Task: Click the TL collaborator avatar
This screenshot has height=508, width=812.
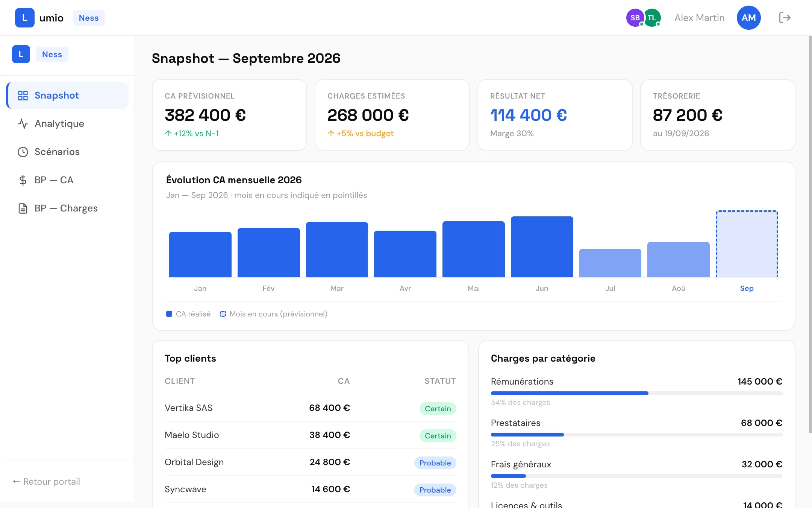Action: pos(652,18)
